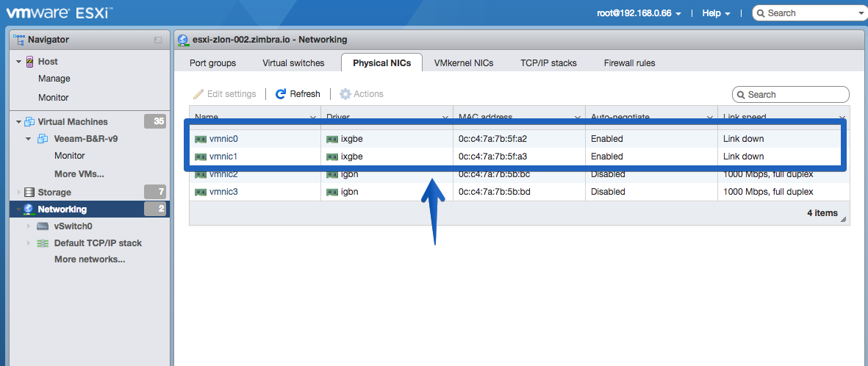The width and height of the screenshot is (868, 366).
Task: Click MAC address 0c:c4:7a:7b:5b:bd
Action: tap(494, 192)
